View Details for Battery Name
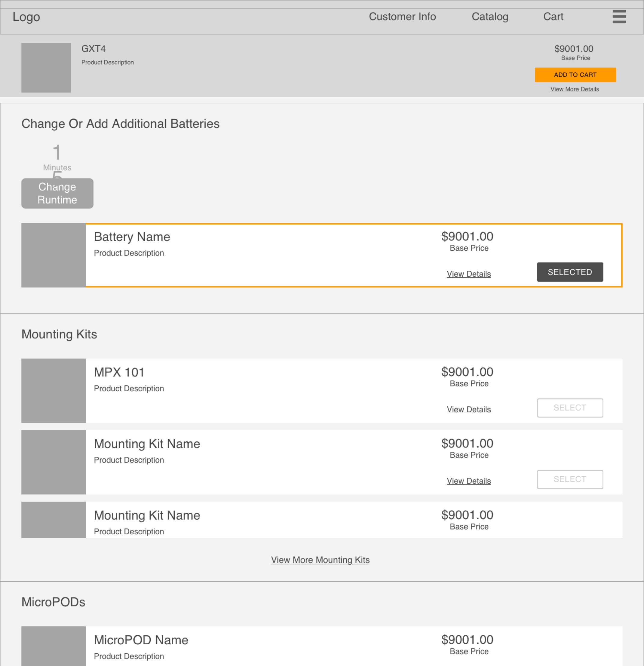The height and width of the screenshot is (666, 644). [x=468, y=274]
